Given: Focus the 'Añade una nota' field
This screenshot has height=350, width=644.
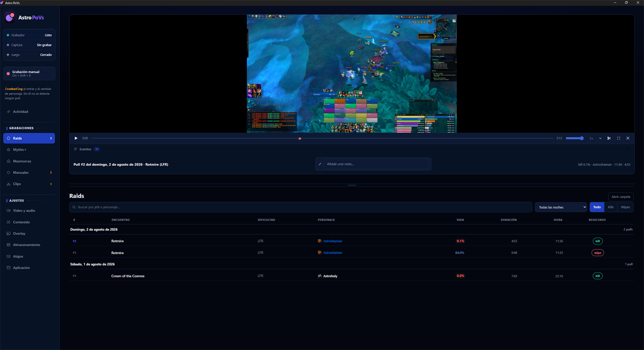Looking at the screenshot, I should pyautogui.click(x=376, y=164).
